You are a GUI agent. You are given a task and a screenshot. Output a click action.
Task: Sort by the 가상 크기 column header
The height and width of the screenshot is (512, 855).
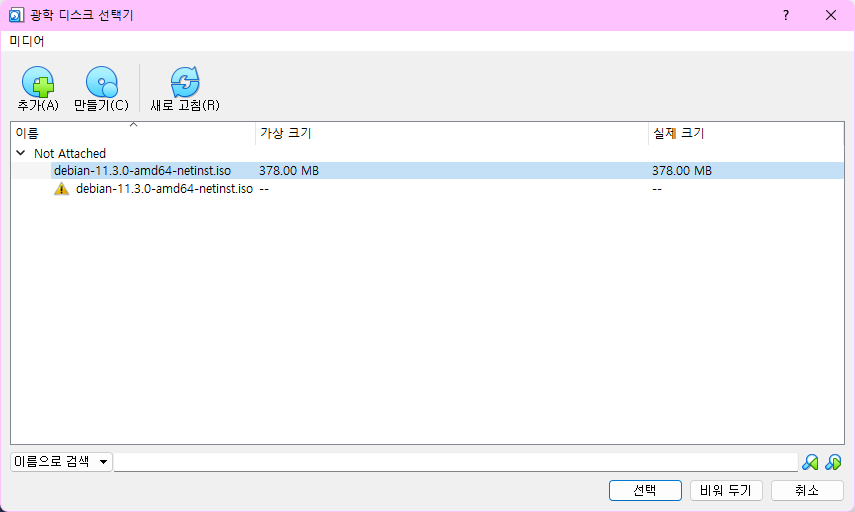click(x=451, y=133)
